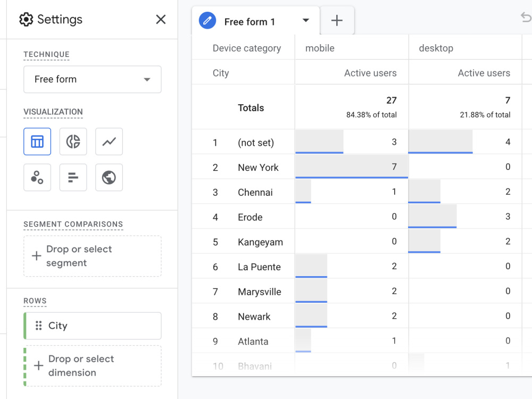Image resolution: width=532 pixels, height=399 pixels.
Task: Select the bar chart visualization
Action: click(x=73, y=178)
